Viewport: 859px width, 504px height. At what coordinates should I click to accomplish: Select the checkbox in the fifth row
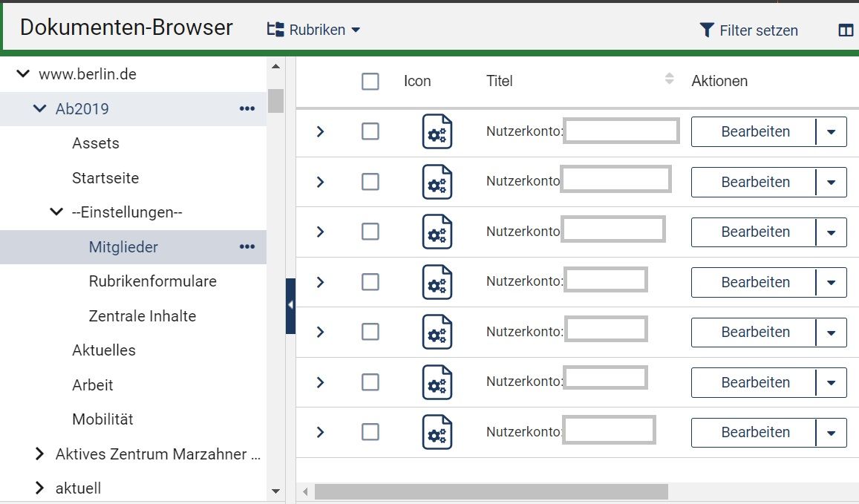coord(370,332)
